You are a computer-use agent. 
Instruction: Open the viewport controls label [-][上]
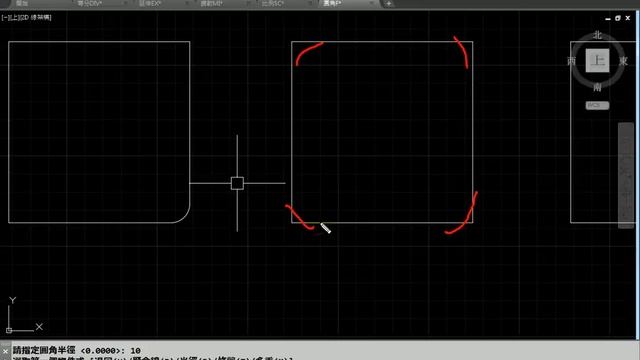9,18
